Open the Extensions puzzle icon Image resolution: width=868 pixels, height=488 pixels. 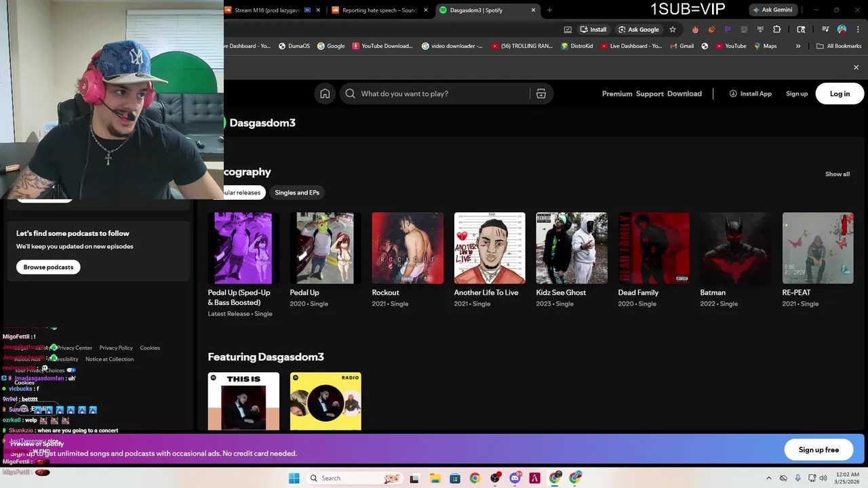tap(776, 29)
